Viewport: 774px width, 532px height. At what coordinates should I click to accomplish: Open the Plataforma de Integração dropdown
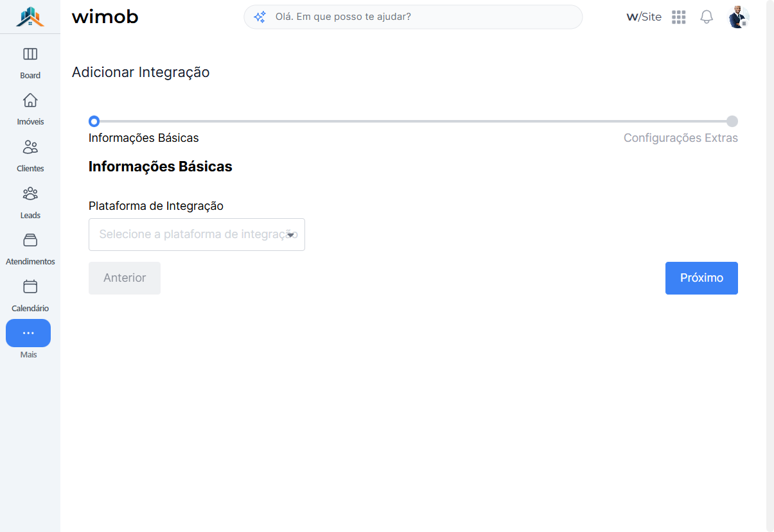tap(197, 234)
